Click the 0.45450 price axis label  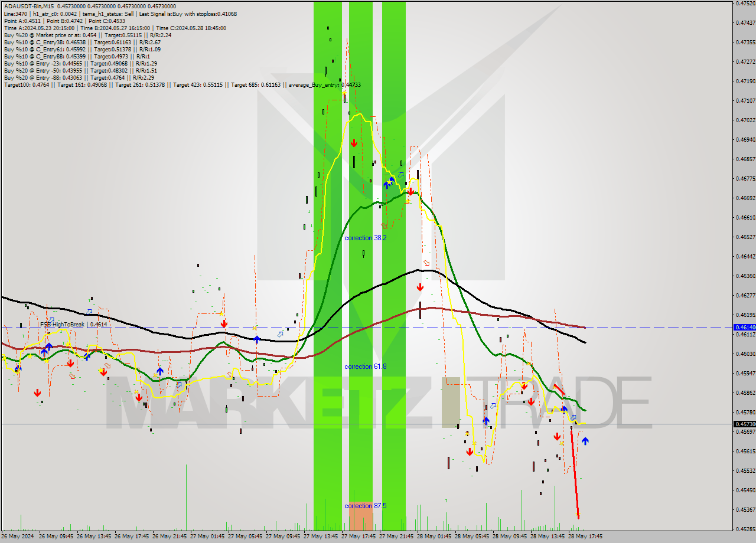point(745,490)
